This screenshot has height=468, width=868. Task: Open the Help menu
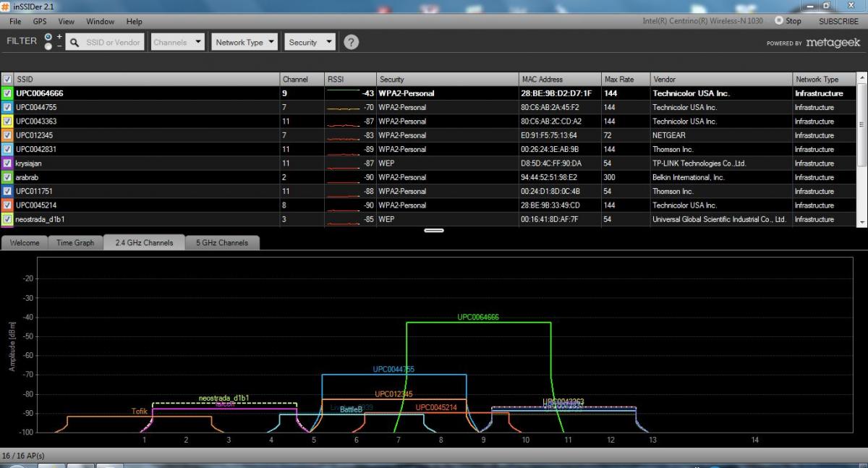coord(134,22)
